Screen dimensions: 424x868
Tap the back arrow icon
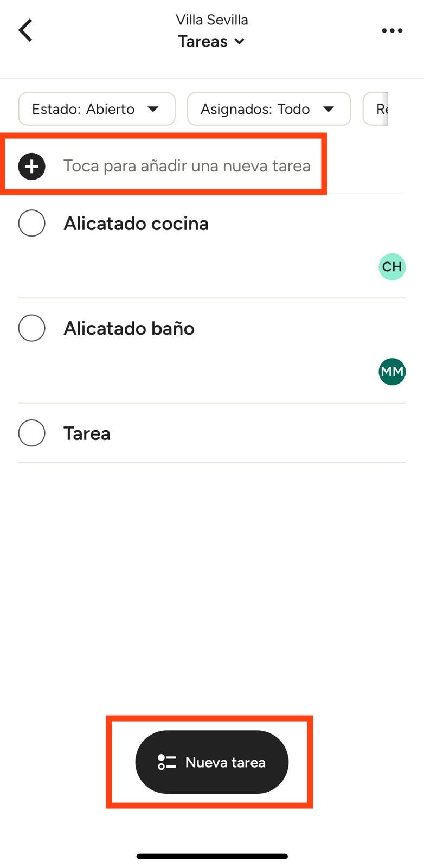point(25,30)
